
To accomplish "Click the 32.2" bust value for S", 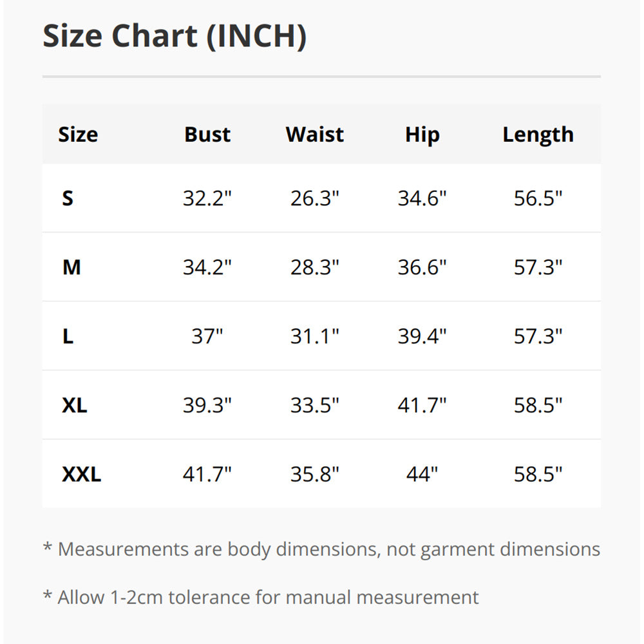I will pyautogui.click(x=207, y=198).
